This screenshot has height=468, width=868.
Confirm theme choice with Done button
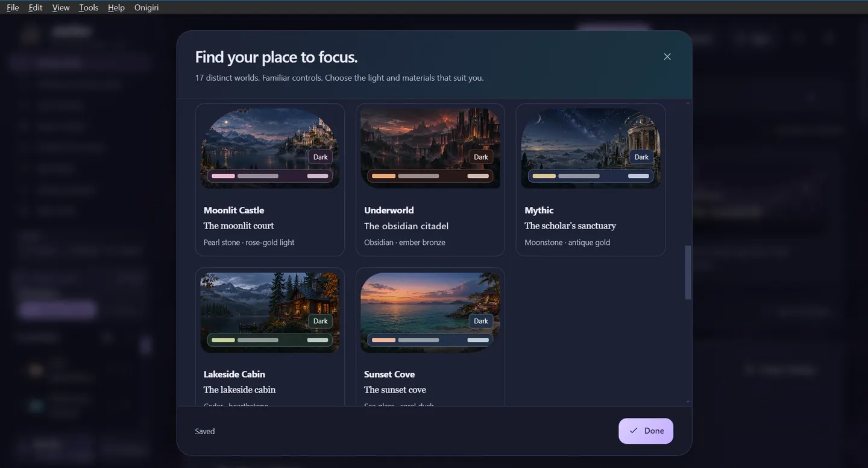(646, 431)
